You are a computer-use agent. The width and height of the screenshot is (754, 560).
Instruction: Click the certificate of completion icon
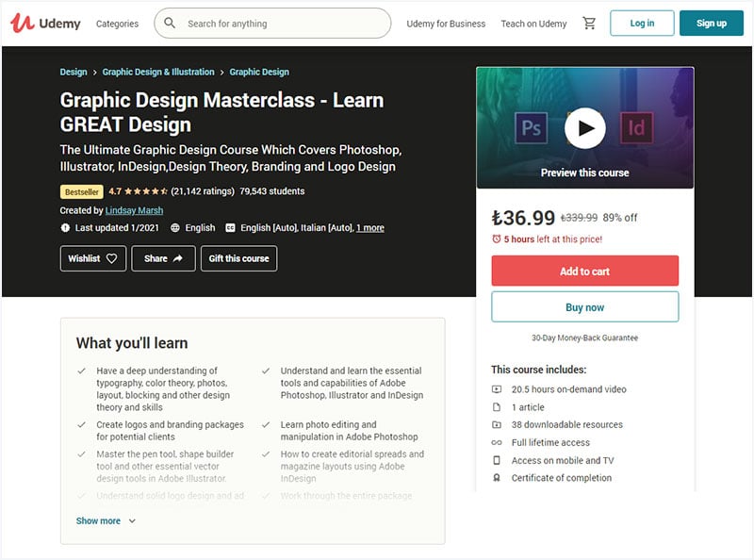(x=497, y=478)
